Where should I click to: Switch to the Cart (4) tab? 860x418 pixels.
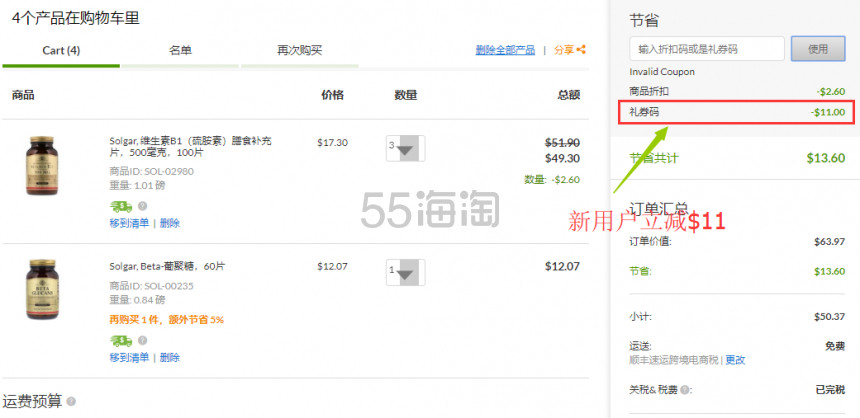(x=61, y=51)
